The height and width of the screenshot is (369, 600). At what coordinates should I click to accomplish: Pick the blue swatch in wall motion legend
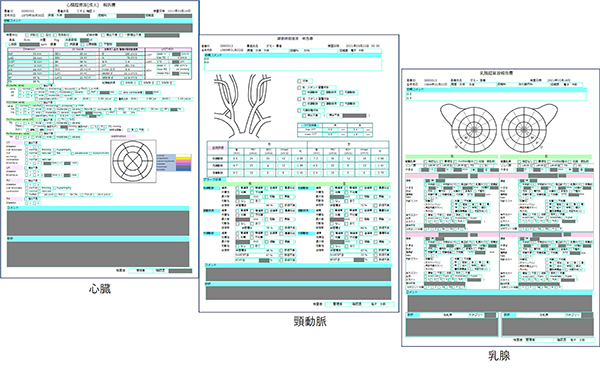(x=183, y=169)
